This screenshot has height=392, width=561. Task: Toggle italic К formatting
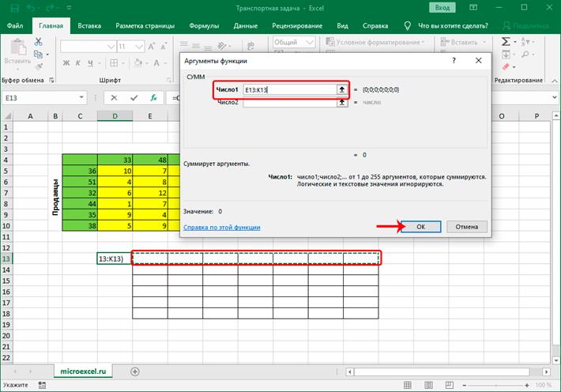click(78, 63)
